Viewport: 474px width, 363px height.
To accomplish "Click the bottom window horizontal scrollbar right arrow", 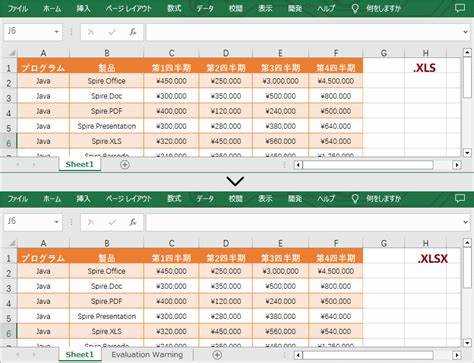I will click(457, 355).
